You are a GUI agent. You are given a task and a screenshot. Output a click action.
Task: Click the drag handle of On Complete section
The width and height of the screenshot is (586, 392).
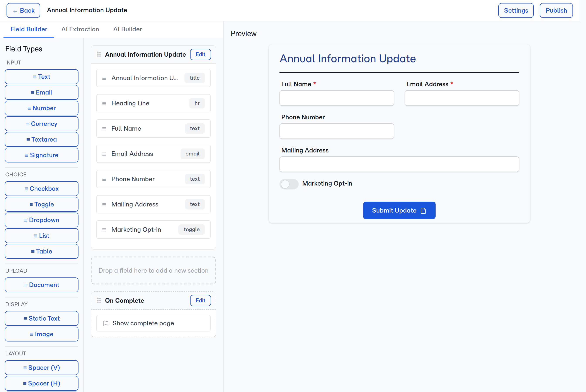point(99,300)
